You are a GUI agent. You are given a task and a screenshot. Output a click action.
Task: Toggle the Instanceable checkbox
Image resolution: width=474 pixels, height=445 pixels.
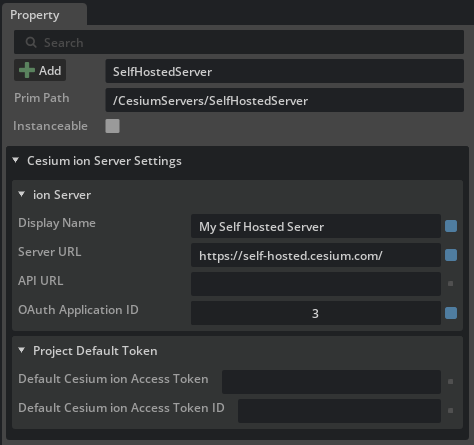112,126
